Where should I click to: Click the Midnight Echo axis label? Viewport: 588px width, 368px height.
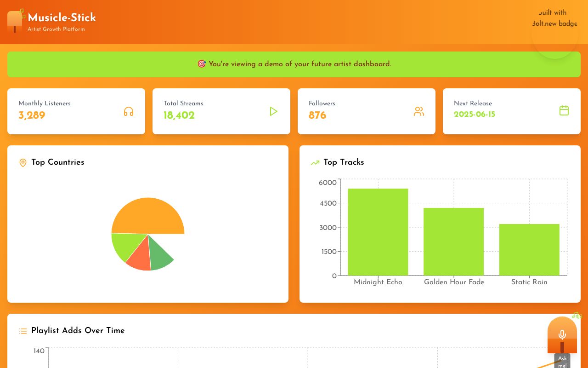pos(378,282)
